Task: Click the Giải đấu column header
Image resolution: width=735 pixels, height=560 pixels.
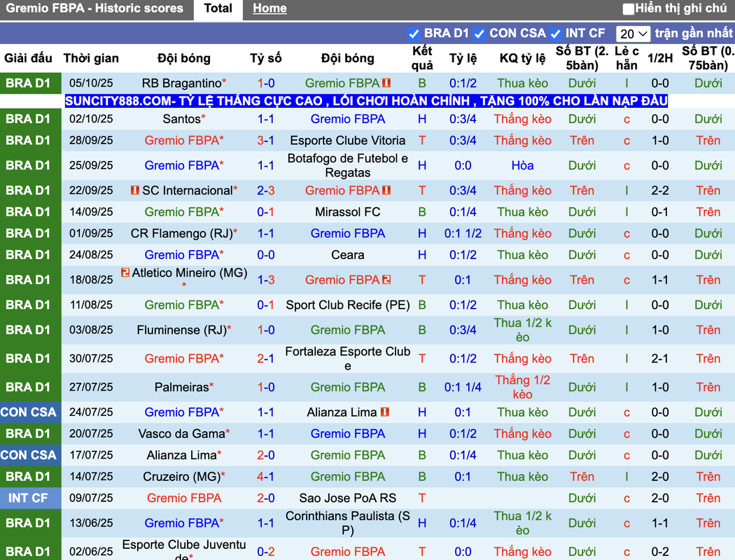Action: tap(28, 58)
